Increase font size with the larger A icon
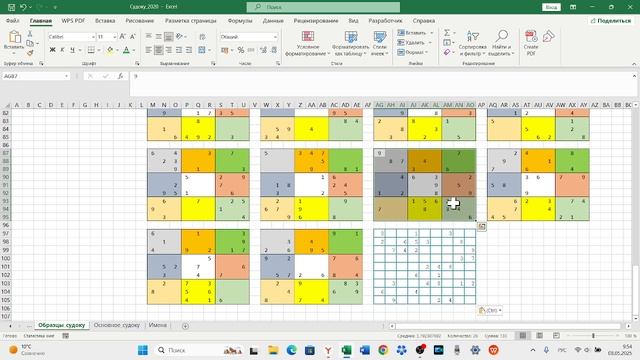Screen dimensions: 640x360 (122, 37)
